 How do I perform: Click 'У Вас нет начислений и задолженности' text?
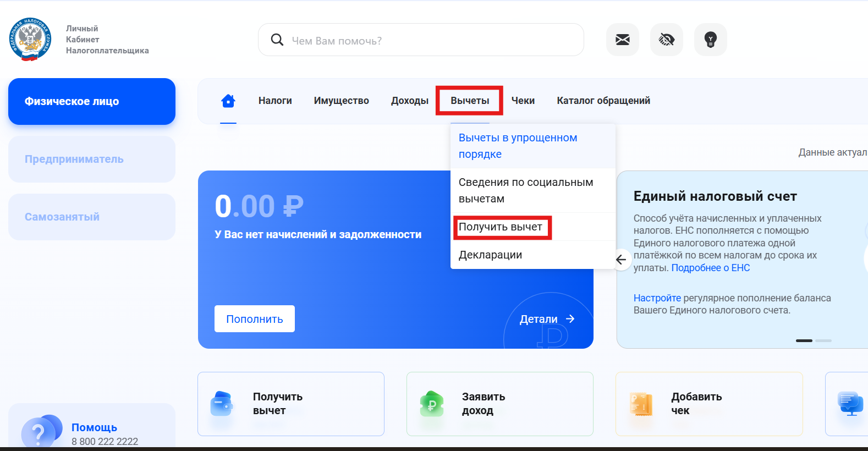point(318,234)
